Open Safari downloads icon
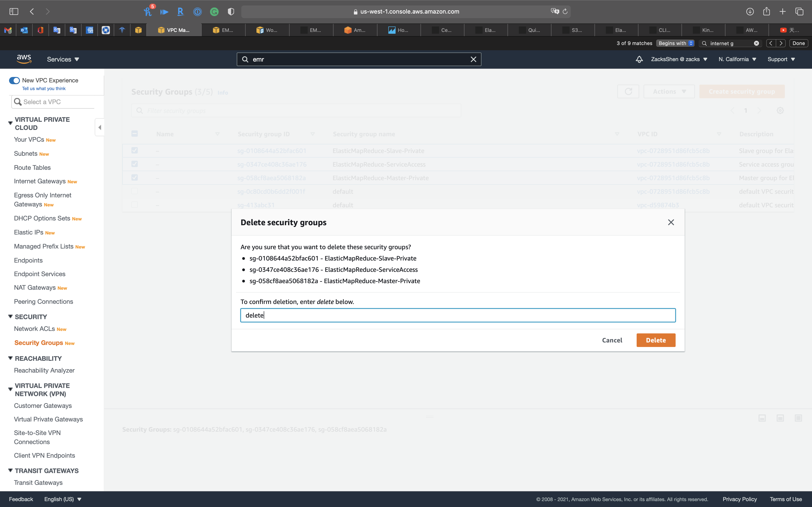The image size is (812, 507). [x=750, y=11]
